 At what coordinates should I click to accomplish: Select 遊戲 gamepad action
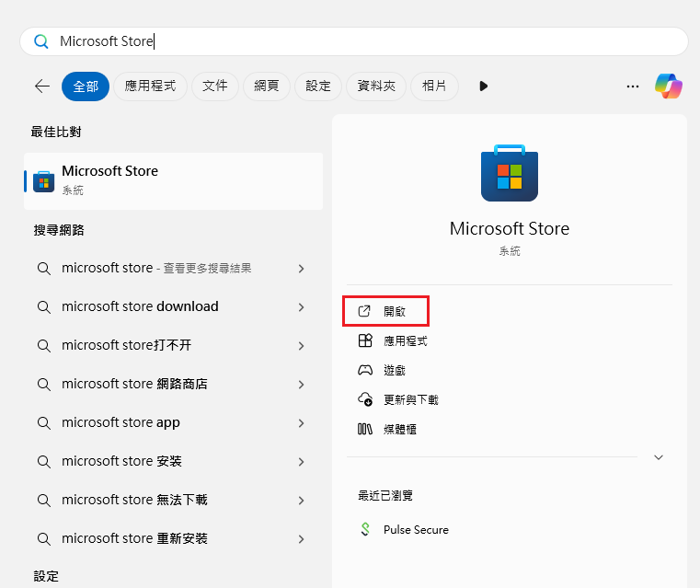click(x=394, y=370)
